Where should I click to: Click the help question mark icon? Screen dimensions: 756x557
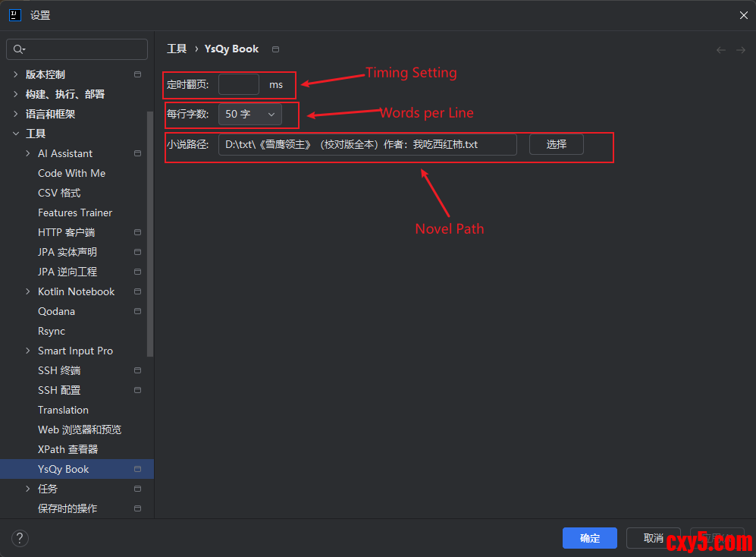pos(20,538)
